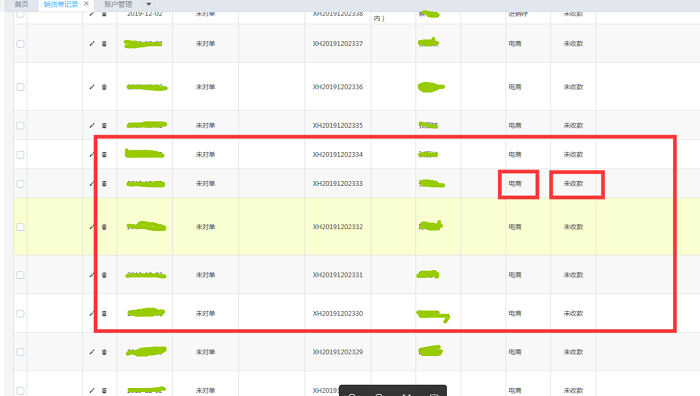Select the checkbox for order XH20191202333
The width and height of the screenshot is (700, 396).
(x=21, y=183)
